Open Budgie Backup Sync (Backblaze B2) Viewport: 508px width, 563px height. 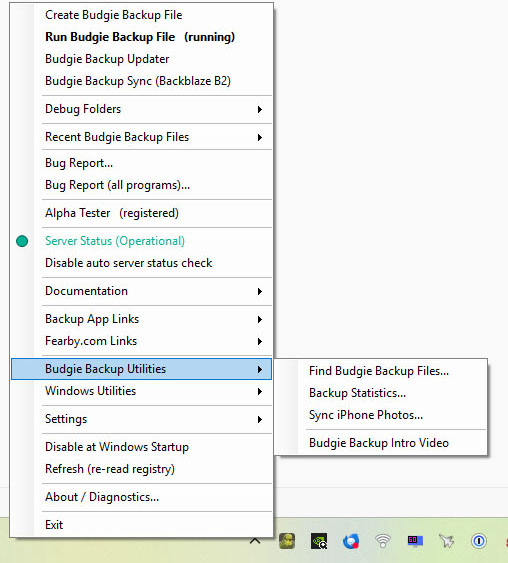click(141, 81)
